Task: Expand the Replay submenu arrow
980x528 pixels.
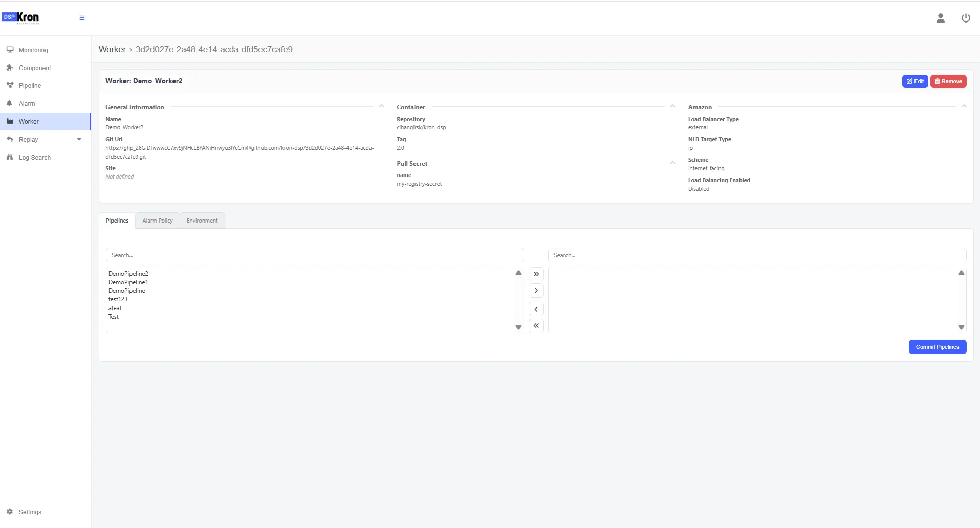Action: point(79,140)
